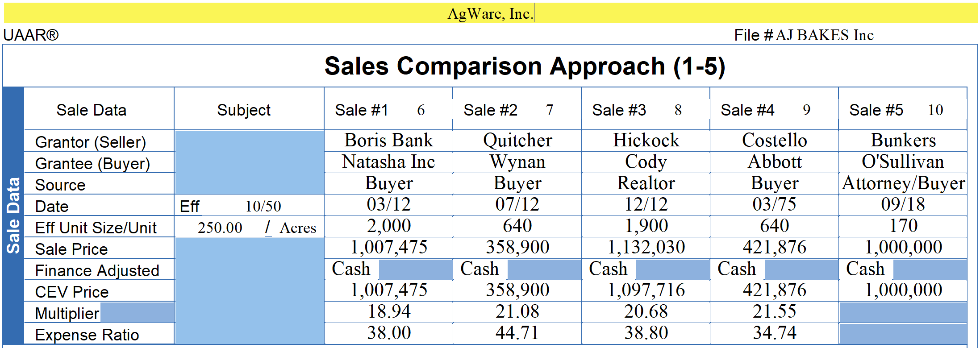Select Sale #5 effective unit size 170
Screen dimensions: 980x348
click(x=903, y=226)
